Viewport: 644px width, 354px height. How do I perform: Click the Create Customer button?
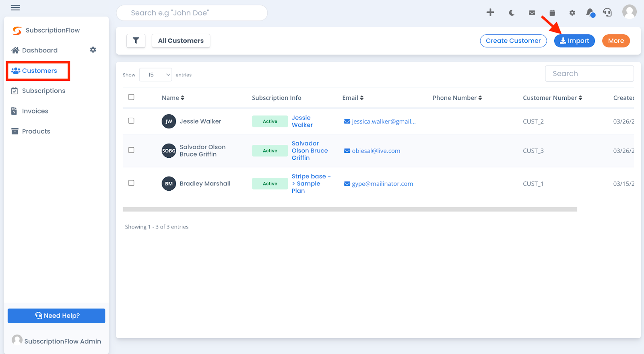[513, 41]
